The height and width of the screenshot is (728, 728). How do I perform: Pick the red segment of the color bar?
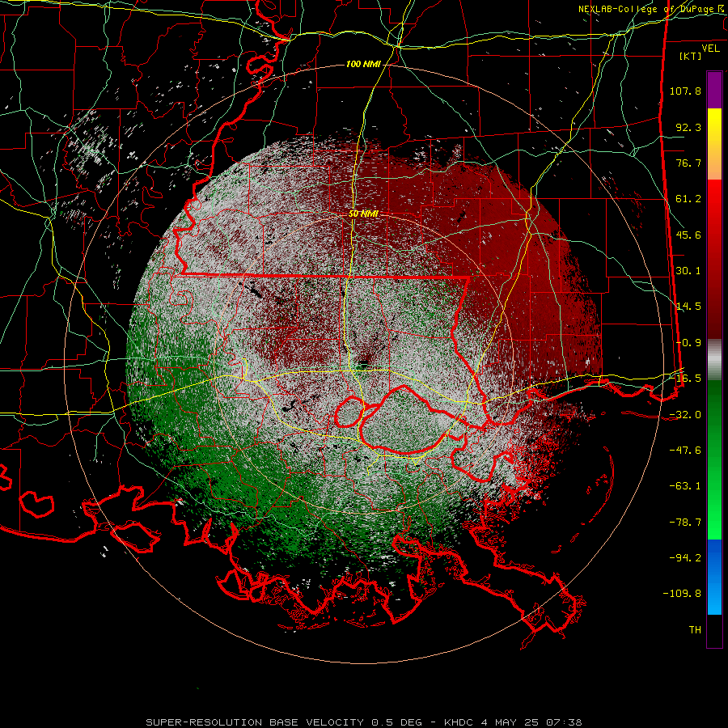coord(714,259)
